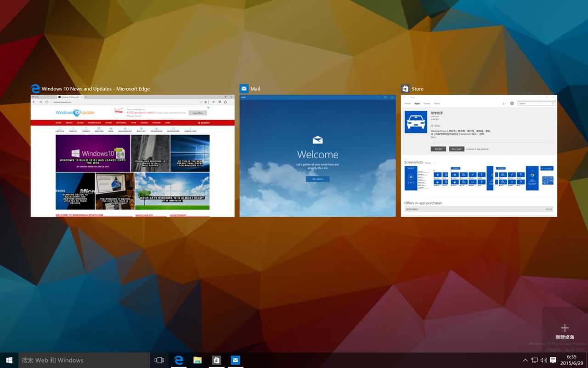
Task: Click the Welcome envelope logo in Mail
Action: click(x=317, y=140)
